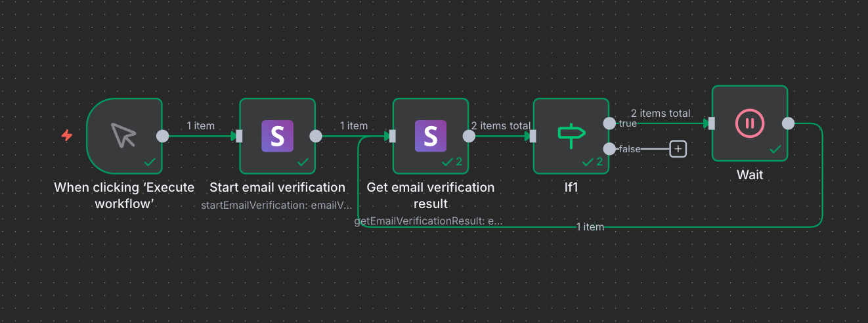Click Start email verification input connector

(240, 136)
